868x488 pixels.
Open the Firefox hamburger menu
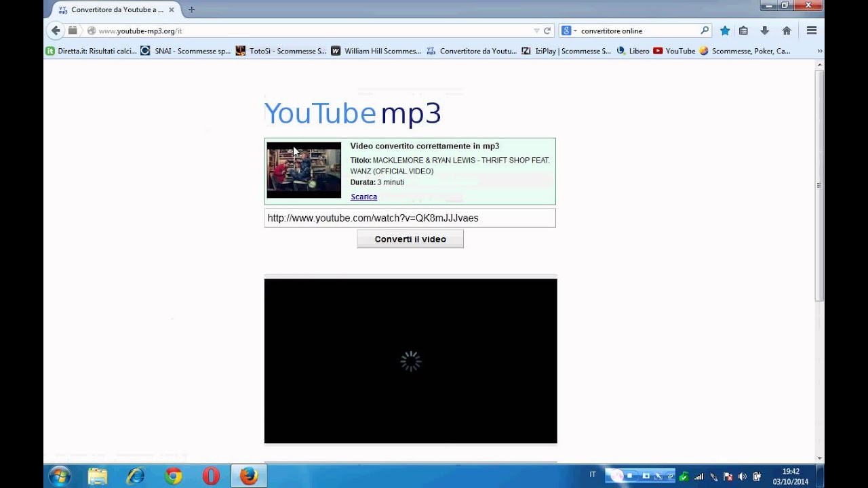pyautogui.click(x=811, y=30)
